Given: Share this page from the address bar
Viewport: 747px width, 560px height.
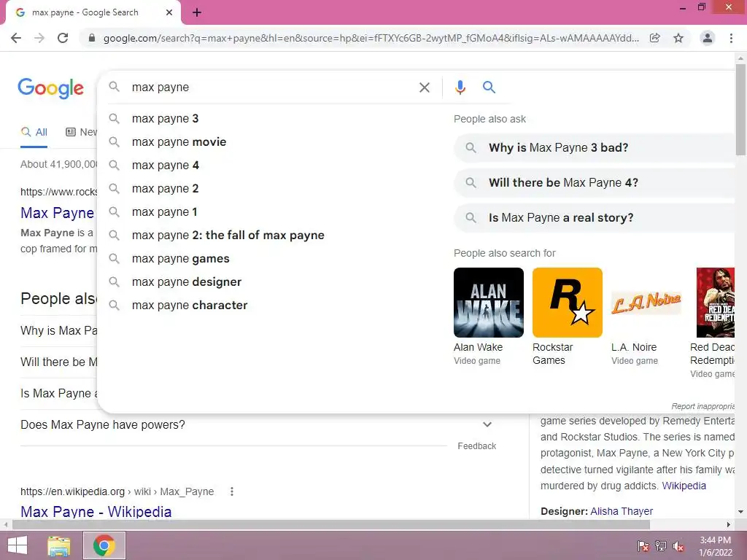Looking at the screenshot, I should (x=655, y=38).
